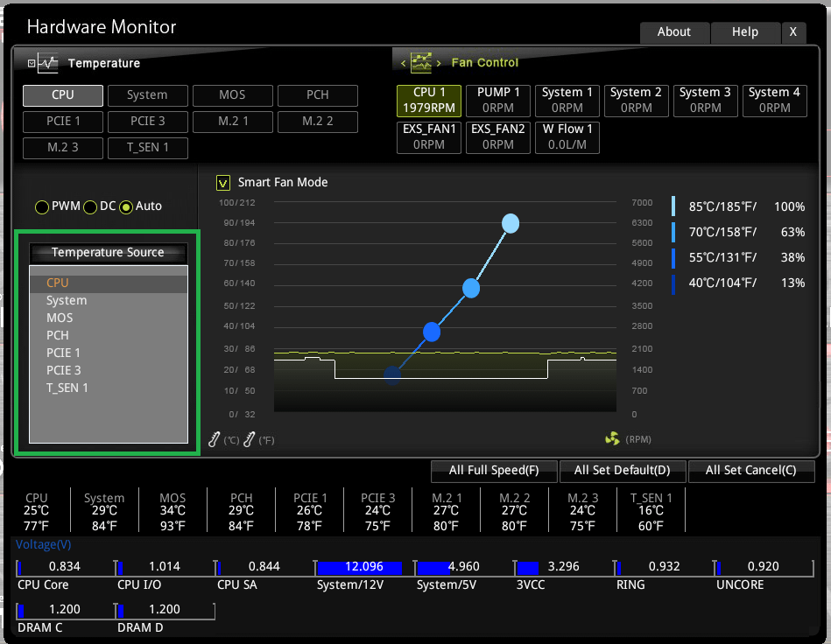The height and width of the screenshot is (644, 831).
Task: Click the right arrow beside Fan Control
Action: click(x=439, y=64)
